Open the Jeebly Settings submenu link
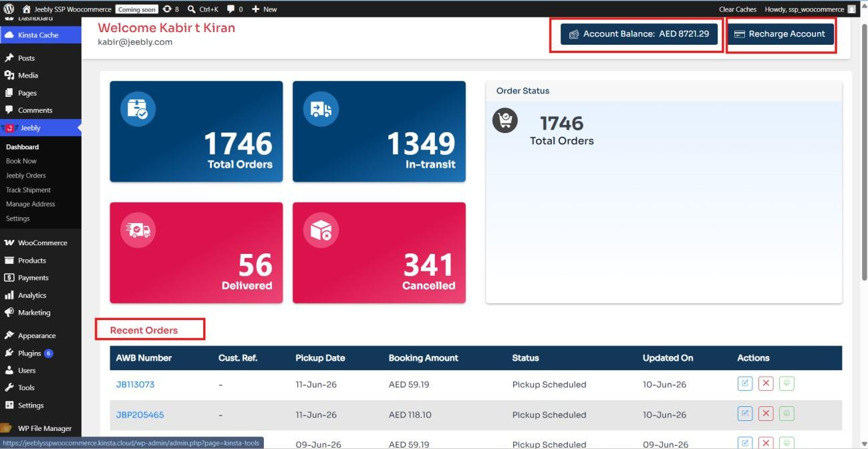The image size is (868, 449). point(18,218)
